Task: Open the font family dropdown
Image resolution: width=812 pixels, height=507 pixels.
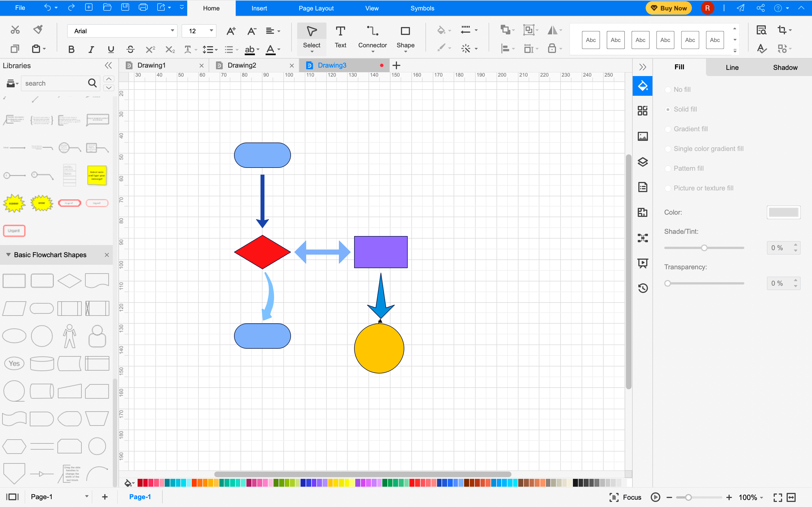Action: click(172, 31)
